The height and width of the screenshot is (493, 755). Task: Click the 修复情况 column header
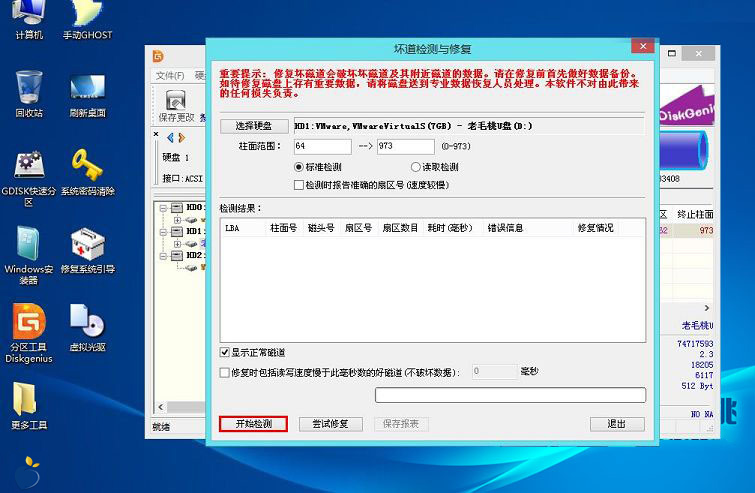(x=596, y=228)
